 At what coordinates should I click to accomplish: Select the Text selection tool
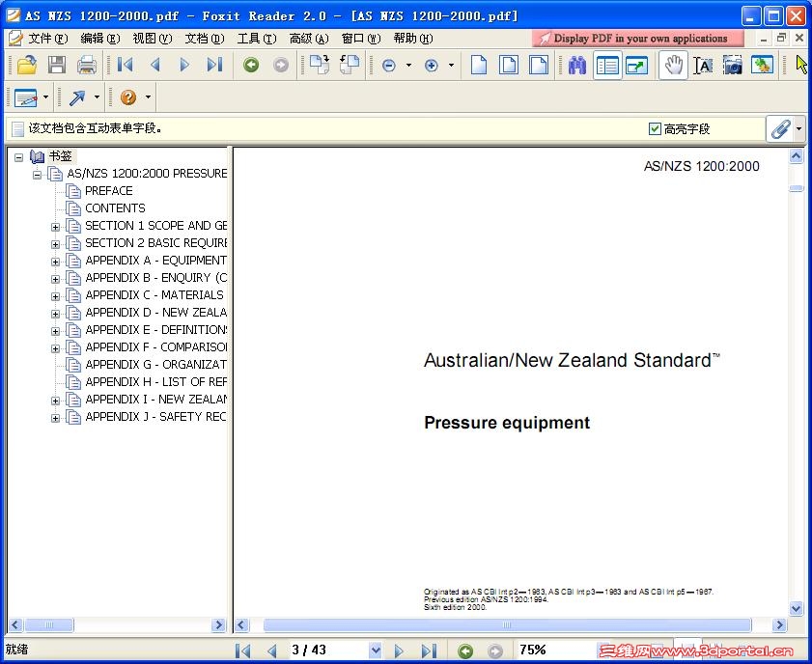(x=703, y=66)
